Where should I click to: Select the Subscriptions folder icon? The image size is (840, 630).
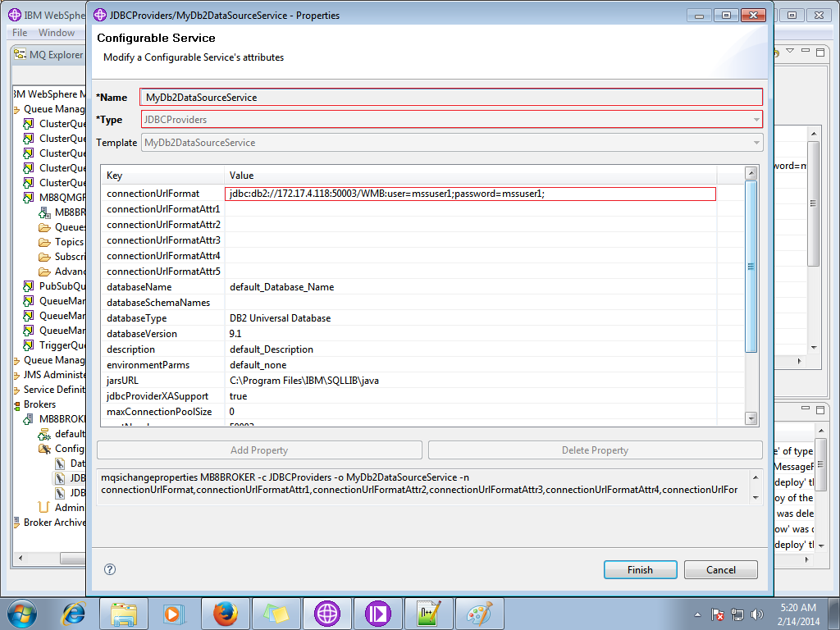pyautogui.click(x=44, y=257)
